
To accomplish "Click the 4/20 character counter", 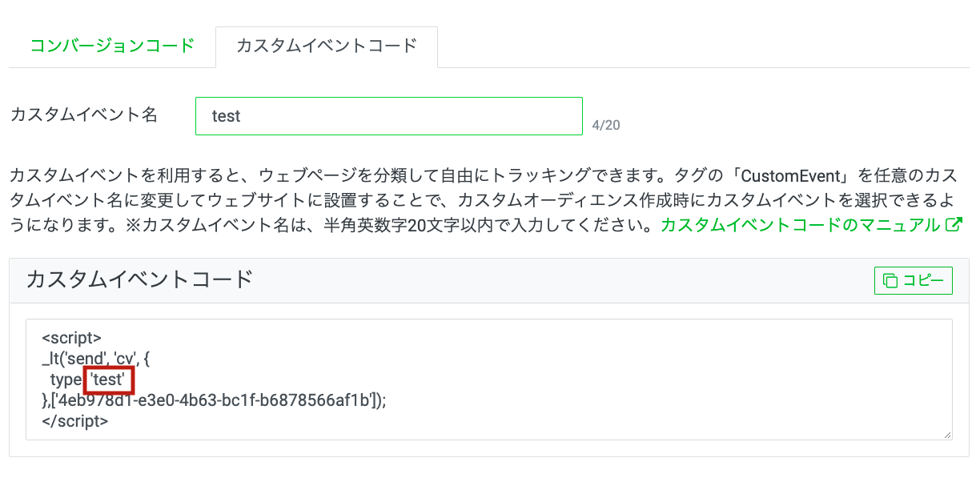I will click(x=606, y=125).
